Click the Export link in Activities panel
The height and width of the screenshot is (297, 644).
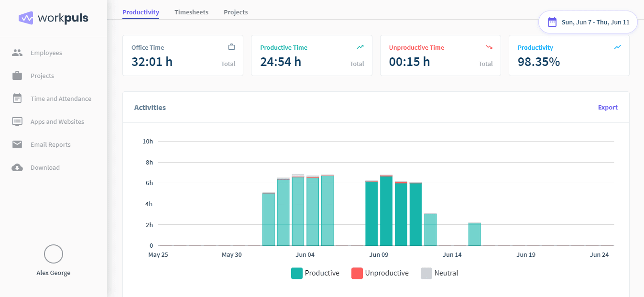[607, 107]
